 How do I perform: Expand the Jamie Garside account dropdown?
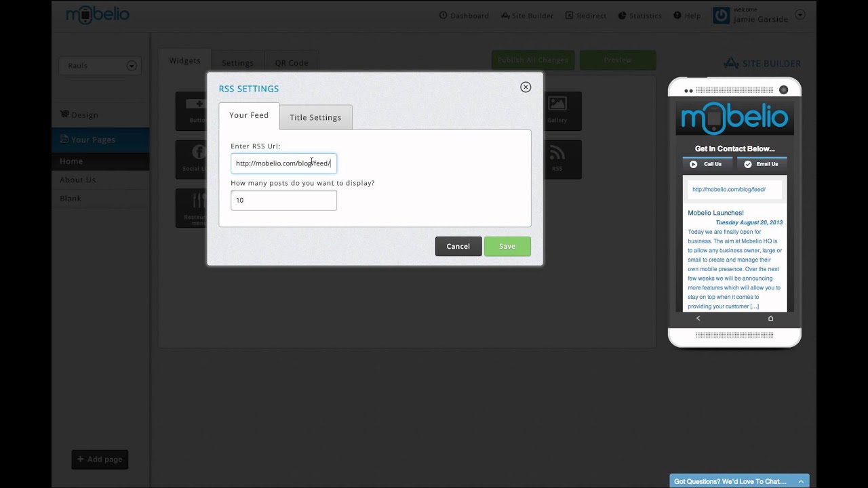(x=800, y=15)
